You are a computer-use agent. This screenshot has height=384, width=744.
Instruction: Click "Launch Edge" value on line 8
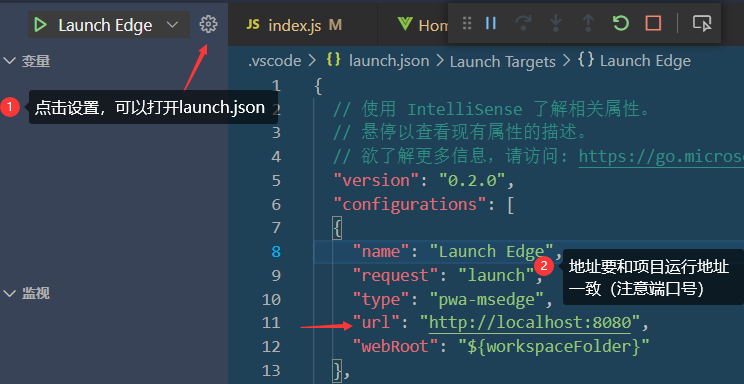tap(492, 252)
